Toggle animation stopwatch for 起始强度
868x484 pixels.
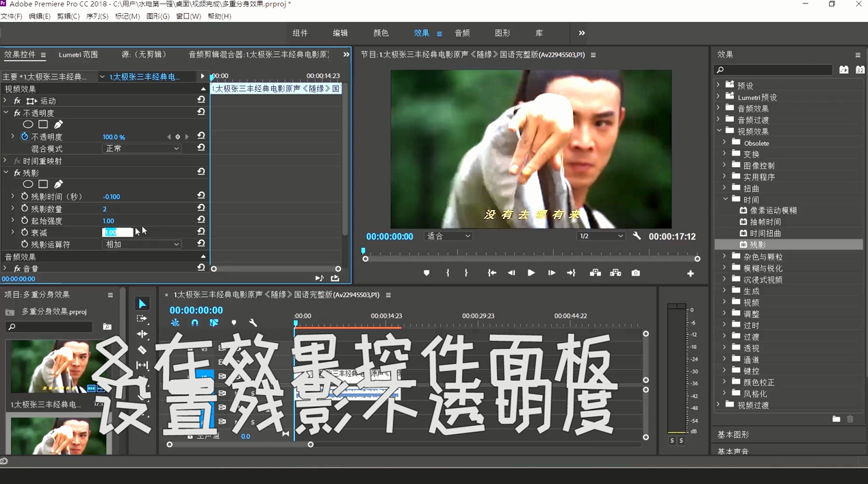[25, 220]
